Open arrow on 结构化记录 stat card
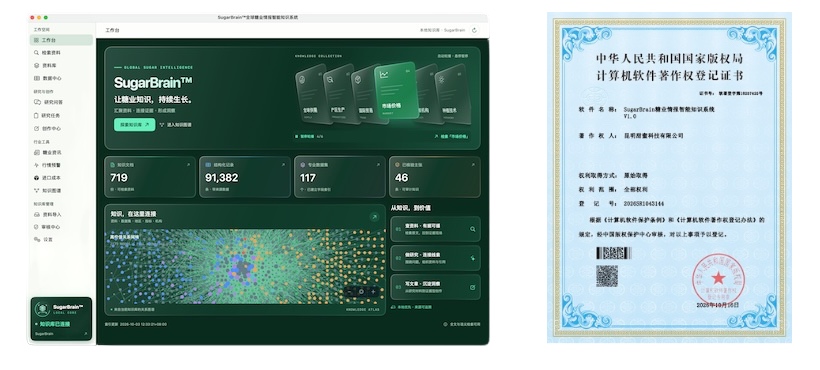This screenshot has height=370, width=820. (283, 165)
